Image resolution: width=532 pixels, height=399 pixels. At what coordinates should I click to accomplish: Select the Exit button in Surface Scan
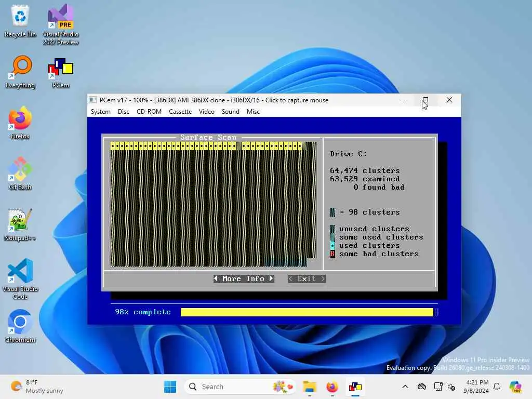(307, 278)
